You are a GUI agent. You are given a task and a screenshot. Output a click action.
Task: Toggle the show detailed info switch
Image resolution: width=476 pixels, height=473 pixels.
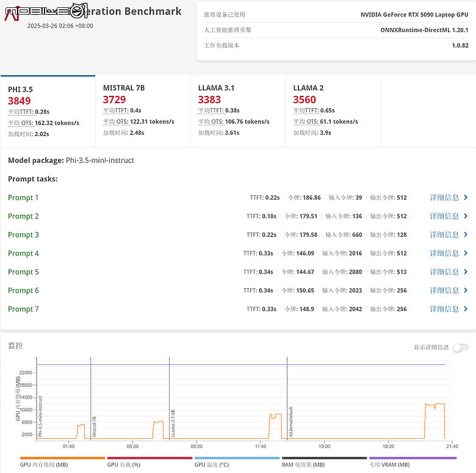(461, 348)
